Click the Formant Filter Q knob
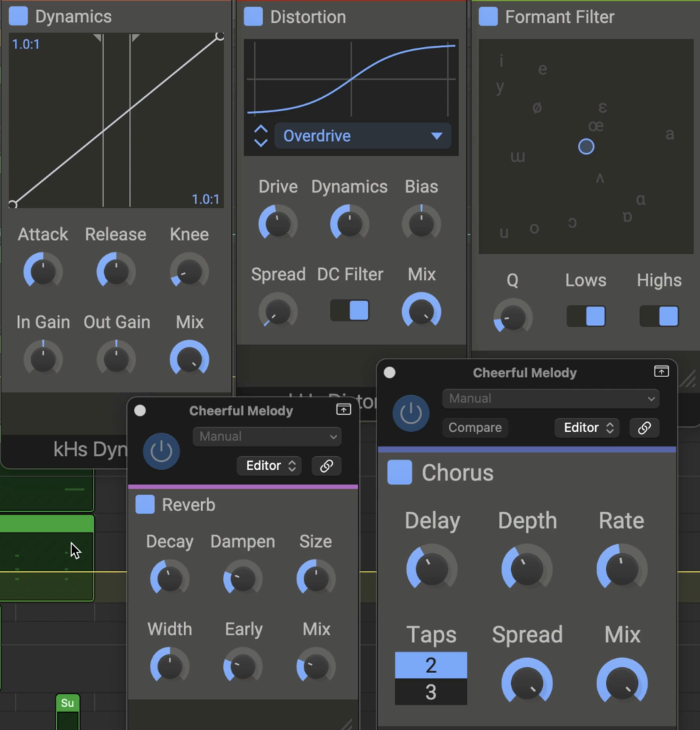This screenshot has width=700, height=730. (x=513, y=317)
